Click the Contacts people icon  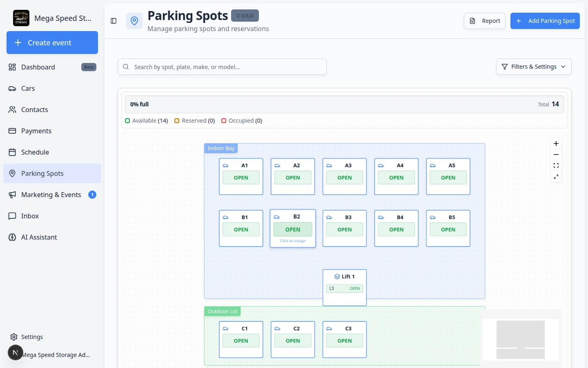point(12,110)
